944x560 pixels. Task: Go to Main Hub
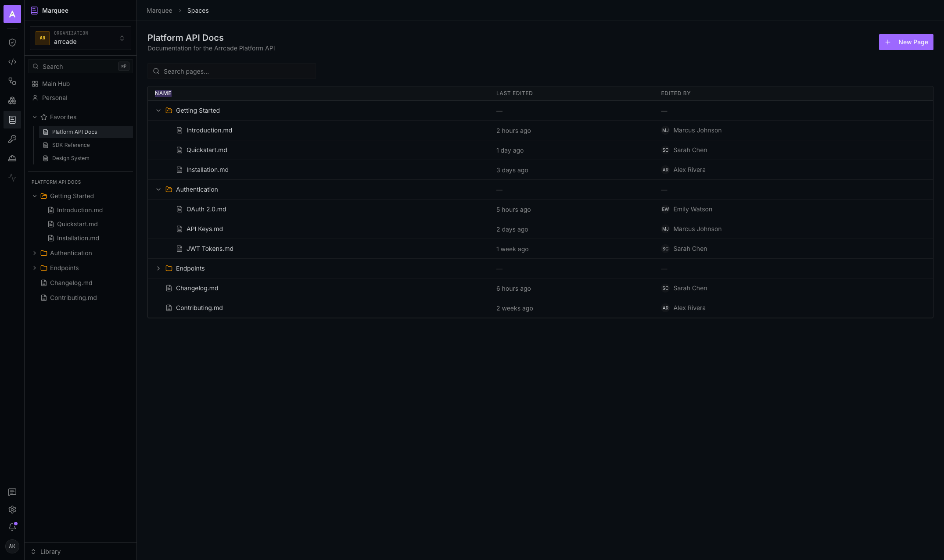80,84
